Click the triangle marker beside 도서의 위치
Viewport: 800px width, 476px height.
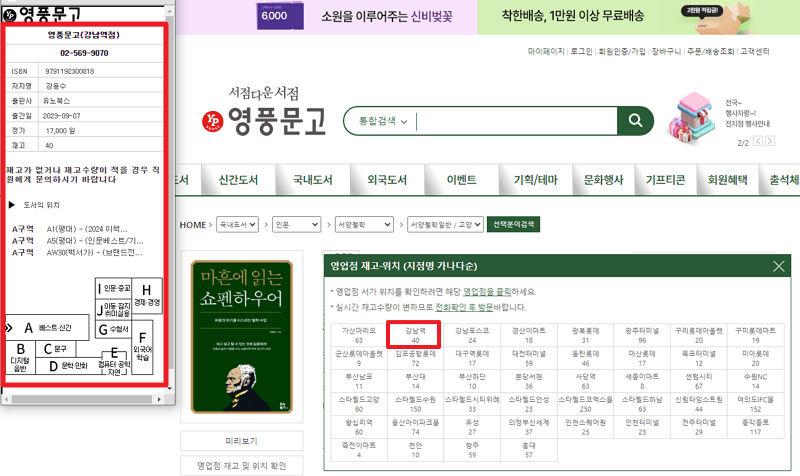[11, 205]
